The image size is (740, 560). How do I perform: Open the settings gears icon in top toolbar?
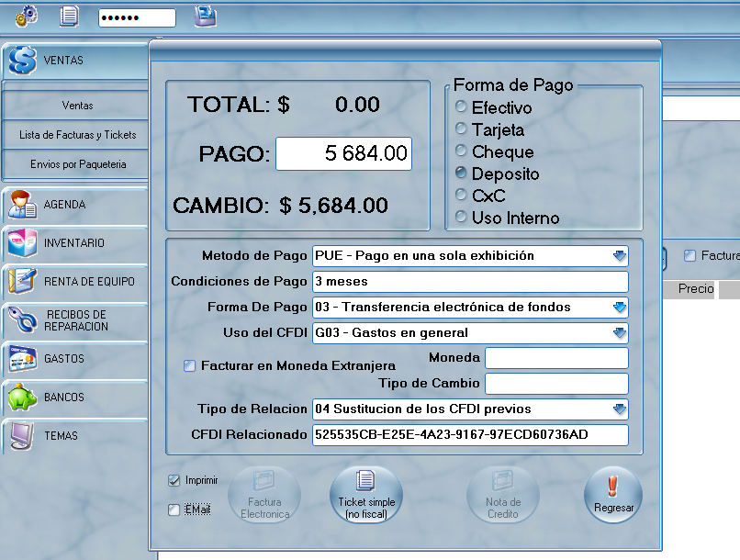click(27, 16)
